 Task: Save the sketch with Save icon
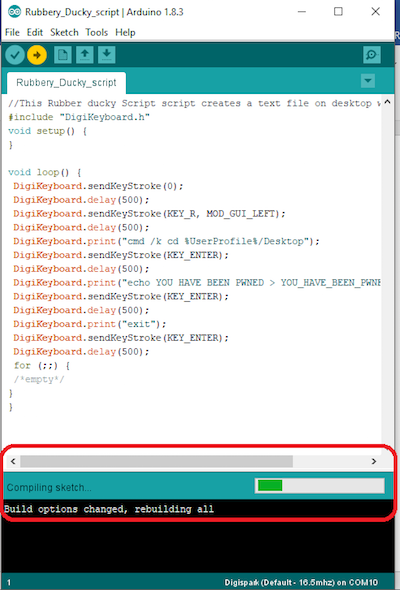pyautogui.click(x=106, y=55)
